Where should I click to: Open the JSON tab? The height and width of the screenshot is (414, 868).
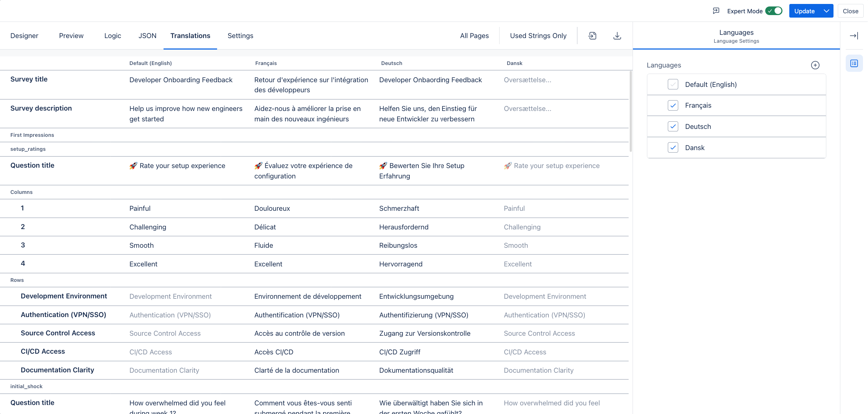coord(147,36)
